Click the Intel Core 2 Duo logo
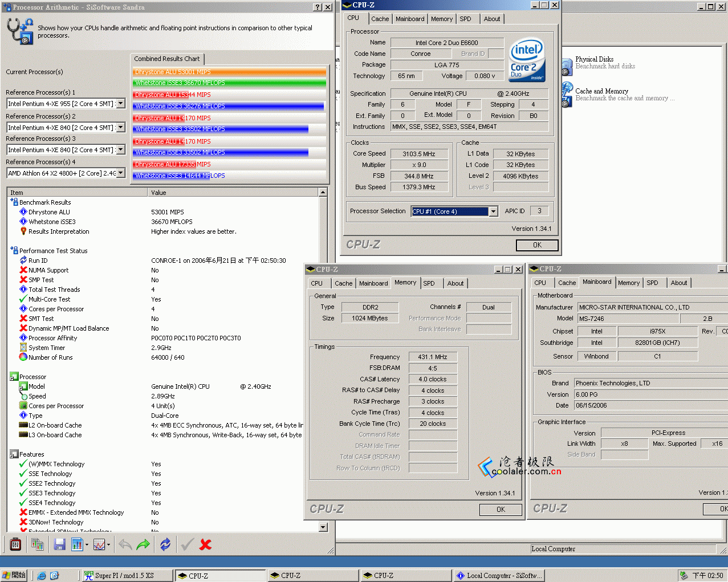This screenshot has width=728, height=582. (x=527, y=59)
